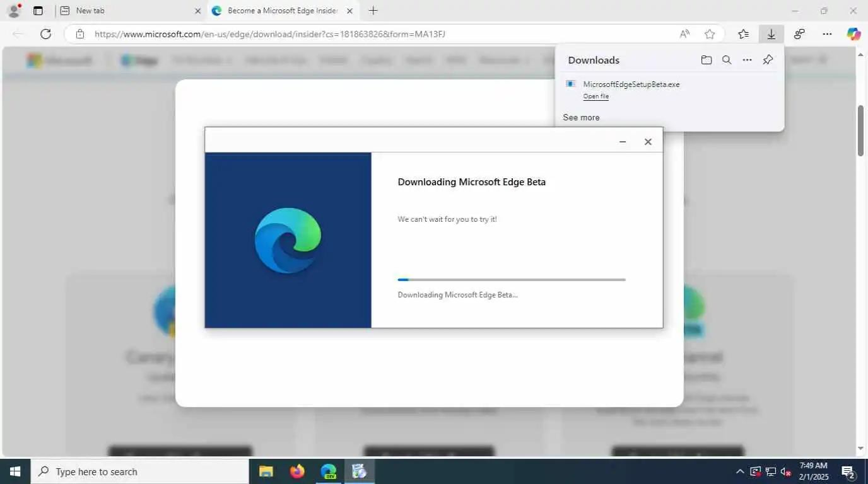The image size is (868, 484).
Task: Click the page vertical scrollbar thumb
Action: pos(860,130)
